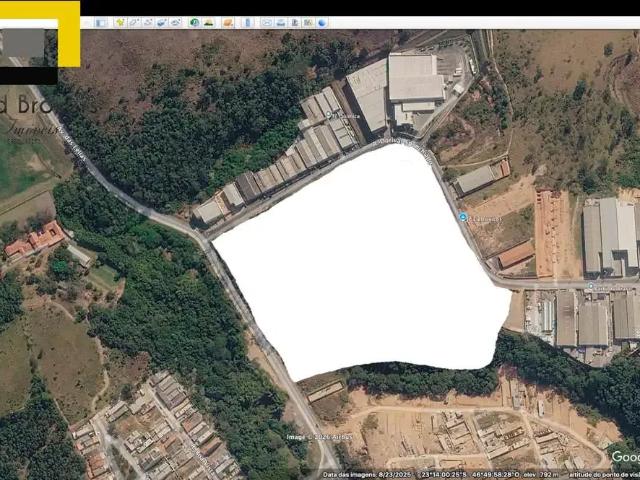This screenshot has width=640, height=480.
Task: Click the planet switcher icon
Action: point(228,22)
